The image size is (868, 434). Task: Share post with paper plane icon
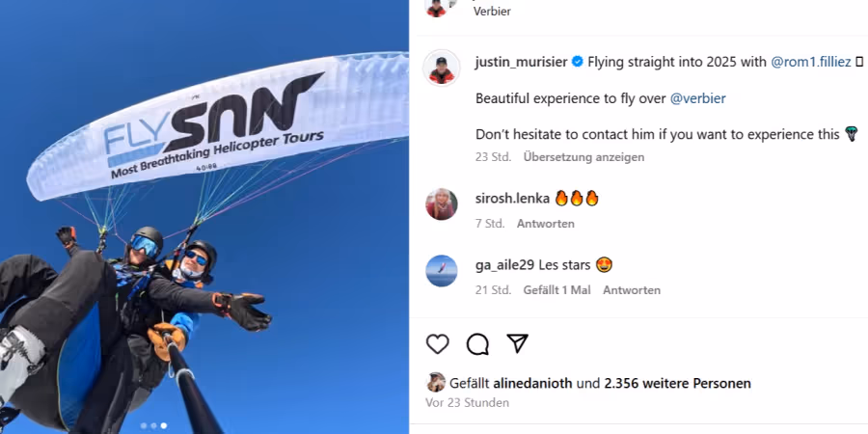(518, 343)
